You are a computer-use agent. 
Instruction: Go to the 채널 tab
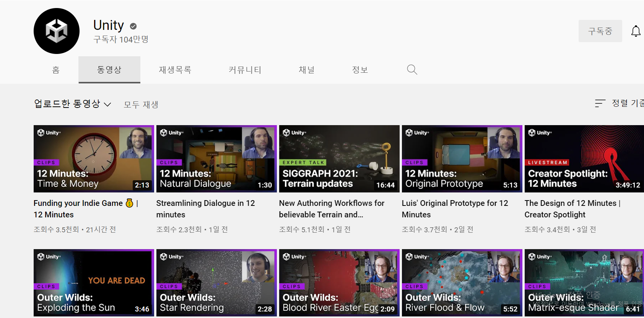coord(307,70)
